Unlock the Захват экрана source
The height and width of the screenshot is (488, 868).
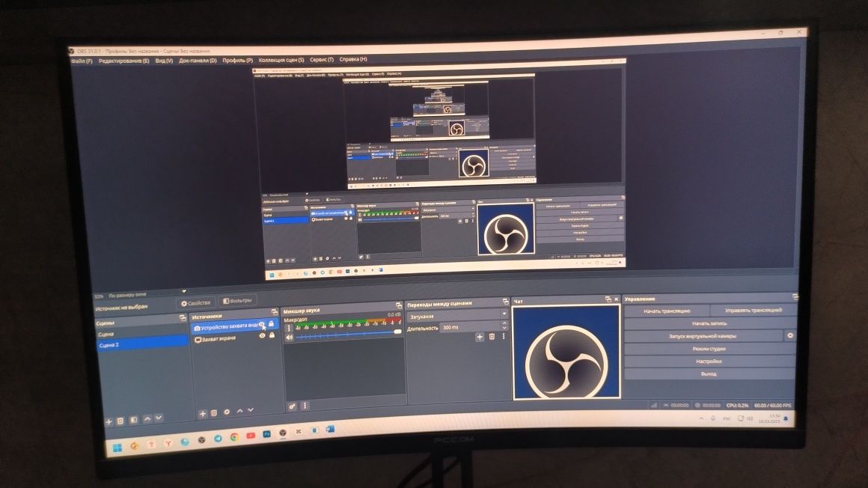(272, 335)
